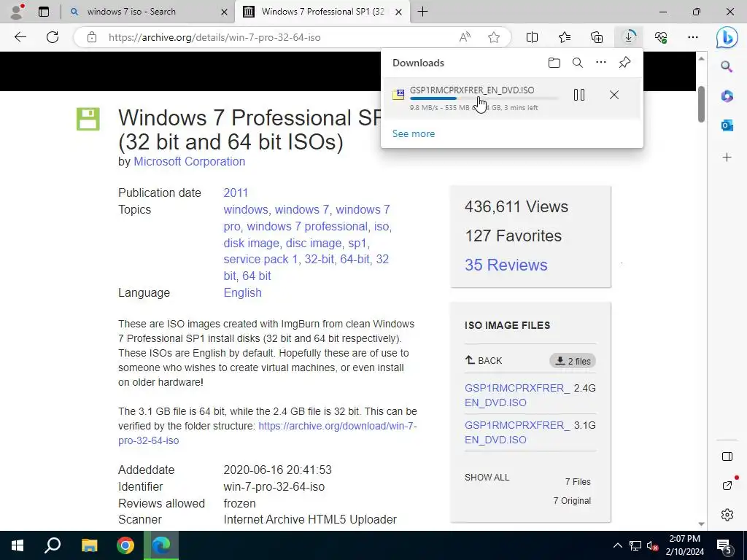Click See more in Downloads panel

pyautogui.click(x=414, y=134)
